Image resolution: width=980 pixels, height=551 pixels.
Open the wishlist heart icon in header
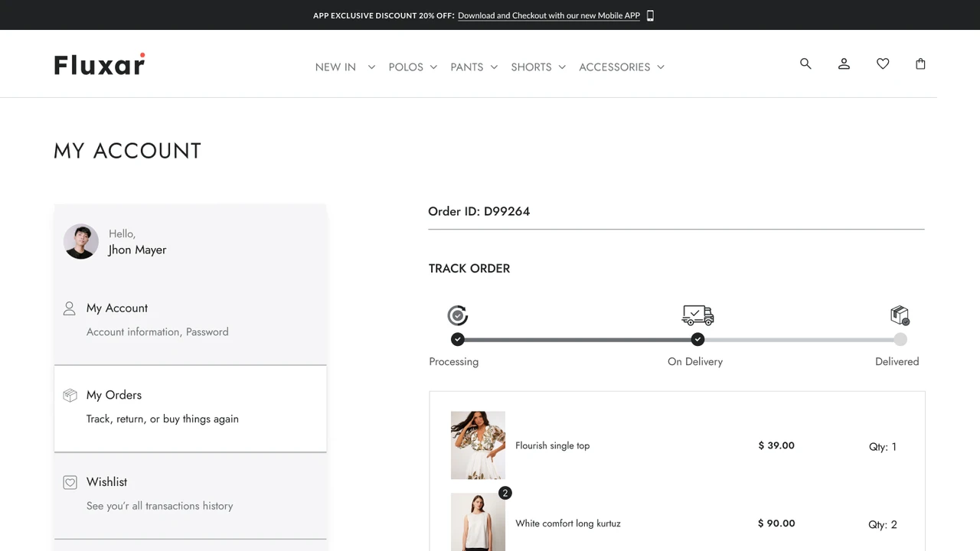pyautogui.click(x=883, y=64)
